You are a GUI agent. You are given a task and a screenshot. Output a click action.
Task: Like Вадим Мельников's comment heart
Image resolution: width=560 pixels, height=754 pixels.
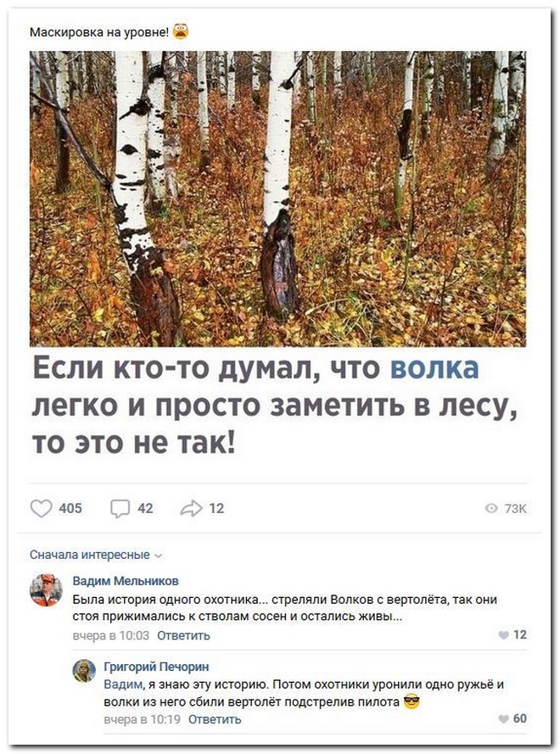coord(503,634)
